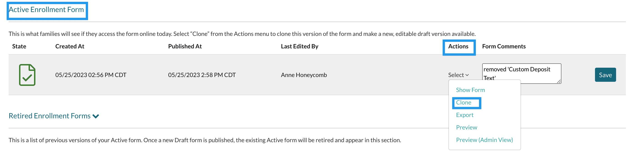
Task: Click the Actions column header
Action: pos(458,47)
